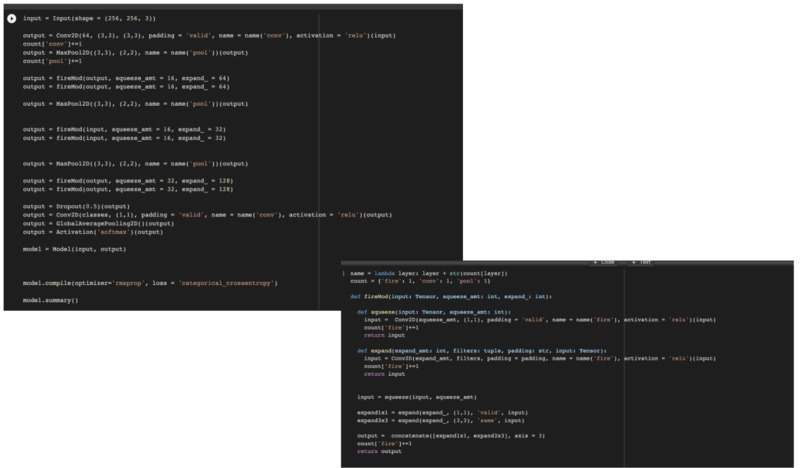Click the GlobalAveragePooling2D()(output) line
This screenshot has width=806, height=468.
[x=98, y=224]
